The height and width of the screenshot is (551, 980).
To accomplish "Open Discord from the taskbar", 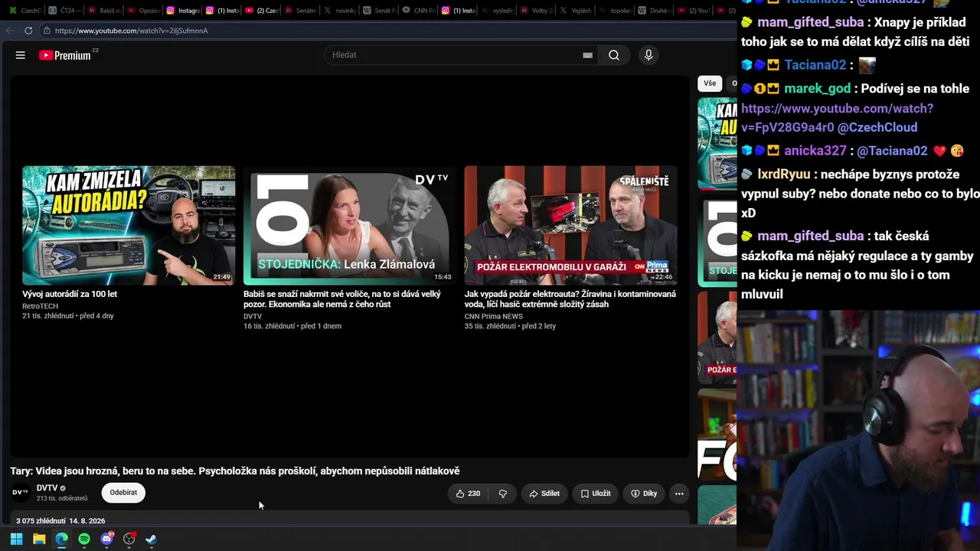I will click(106, 539).
